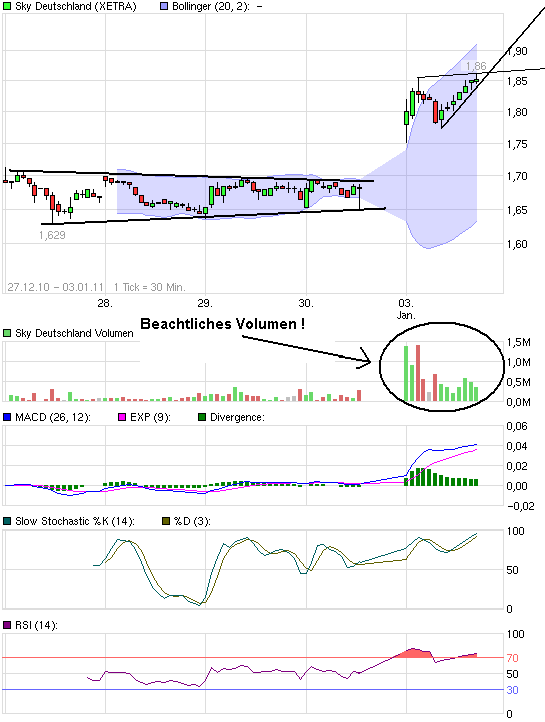Viewport: 545px width, 722px height.
Task: Click the tallest red volume bar on 03. Jan.
Action: tap(418, 373)
